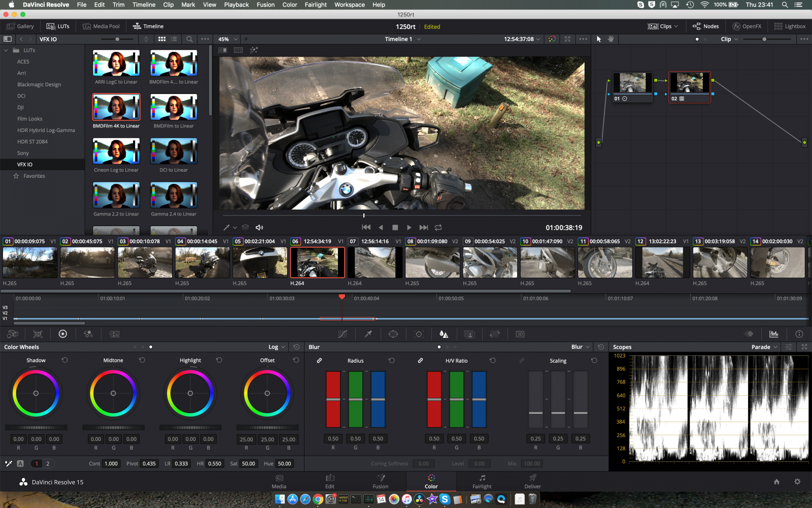Go to the Project Manager home icon
This screenshot has height=508, width=812.
coord(776,482)
